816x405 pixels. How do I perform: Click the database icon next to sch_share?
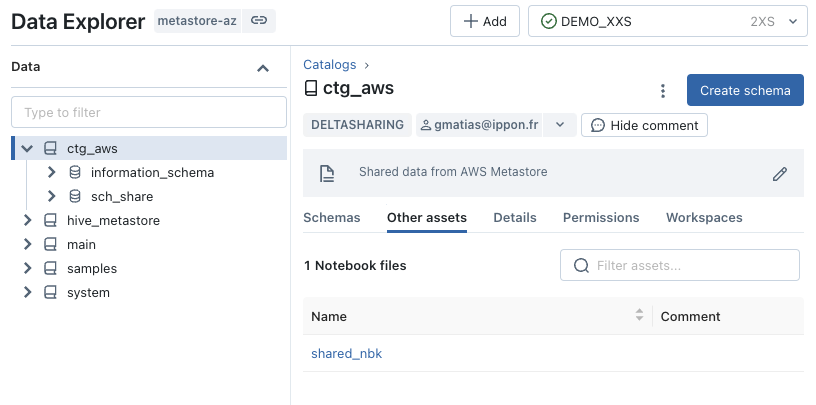click(75, 196)
